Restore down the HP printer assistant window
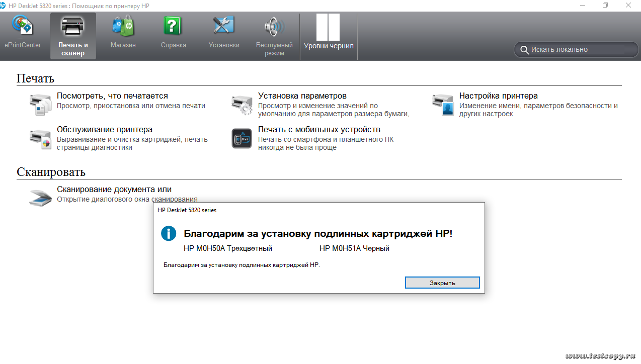This screenshot has height=364, width=641. coord(605,6)
